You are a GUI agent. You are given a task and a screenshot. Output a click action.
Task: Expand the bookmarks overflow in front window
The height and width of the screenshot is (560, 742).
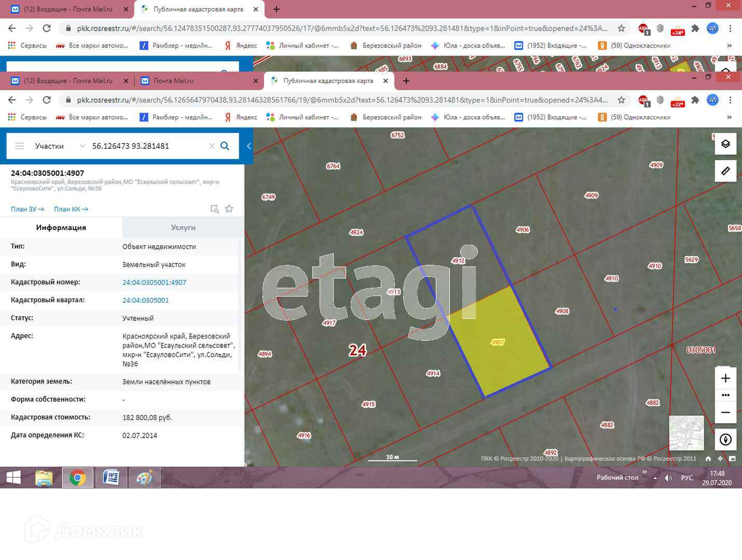click(729, 117)
